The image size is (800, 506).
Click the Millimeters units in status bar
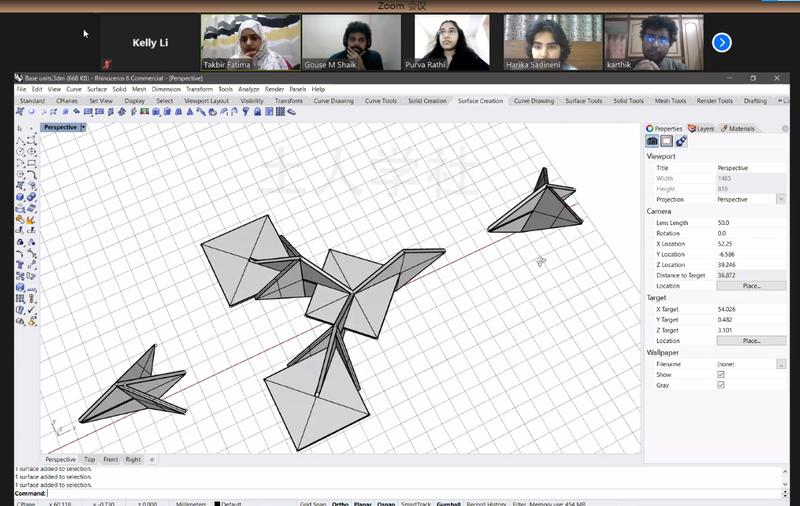pos(191,503)
